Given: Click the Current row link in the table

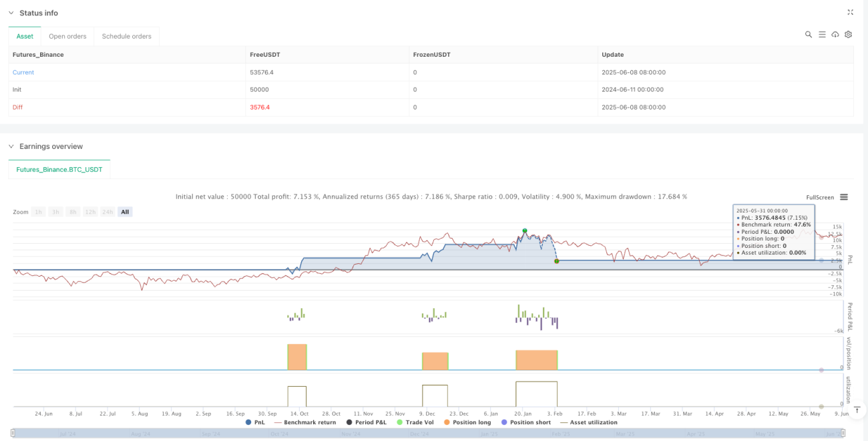Looking at the screenshot, I should tap(23, 72).
